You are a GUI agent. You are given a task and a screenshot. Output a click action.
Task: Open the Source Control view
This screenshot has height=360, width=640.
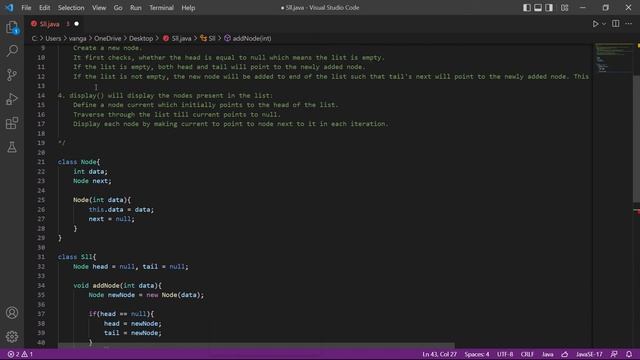pos(12,75)
